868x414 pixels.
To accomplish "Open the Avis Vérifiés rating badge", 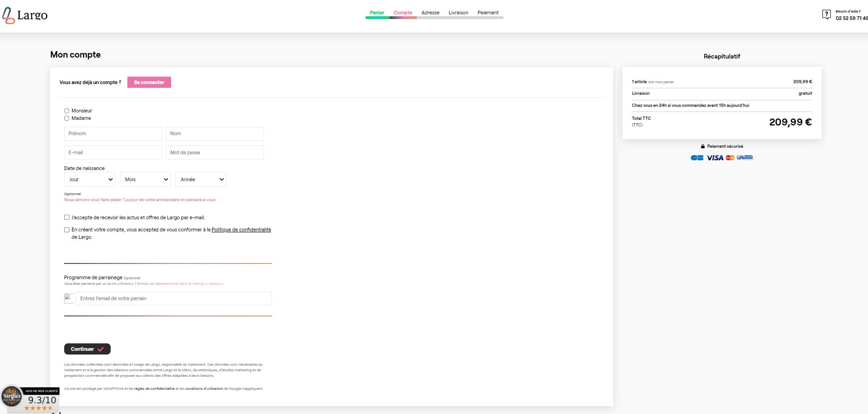I will point(30,399).
